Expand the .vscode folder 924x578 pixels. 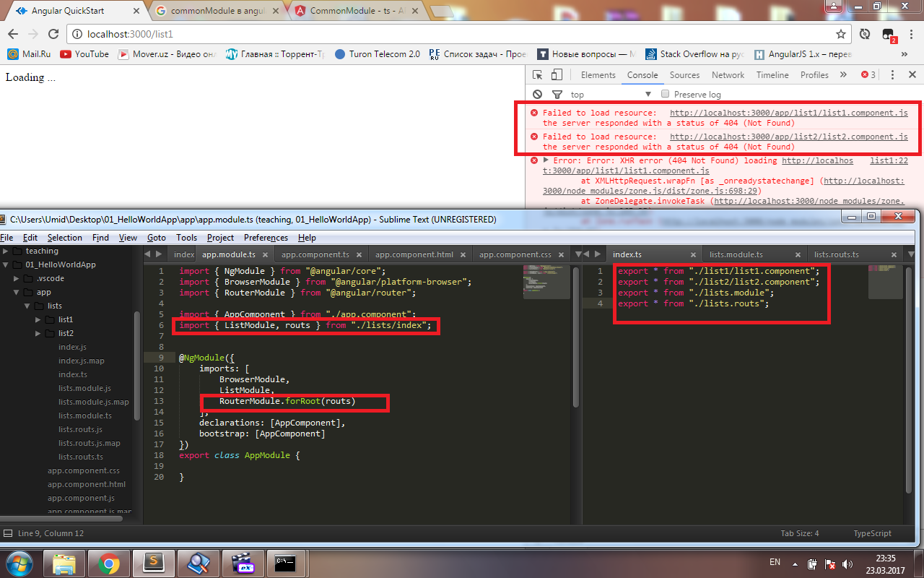pos(17,278)
